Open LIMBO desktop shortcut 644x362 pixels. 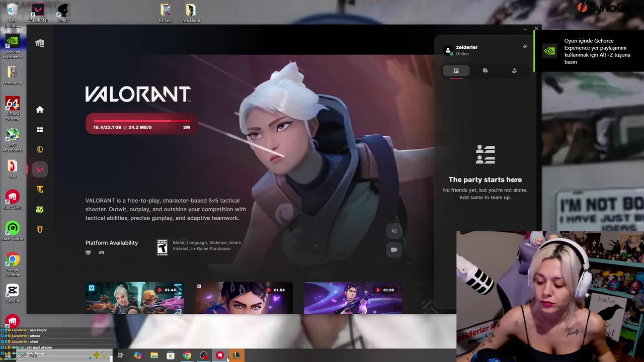[63, 13]
